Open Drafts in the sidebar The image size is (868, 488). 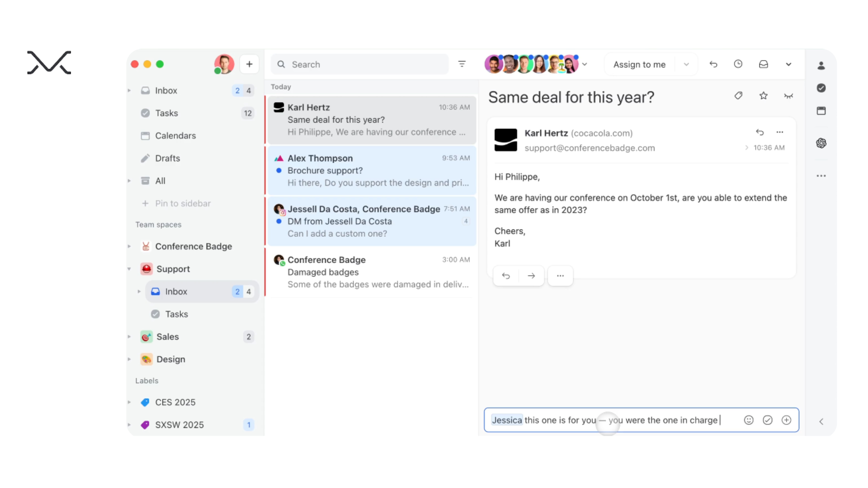[197, 158]
